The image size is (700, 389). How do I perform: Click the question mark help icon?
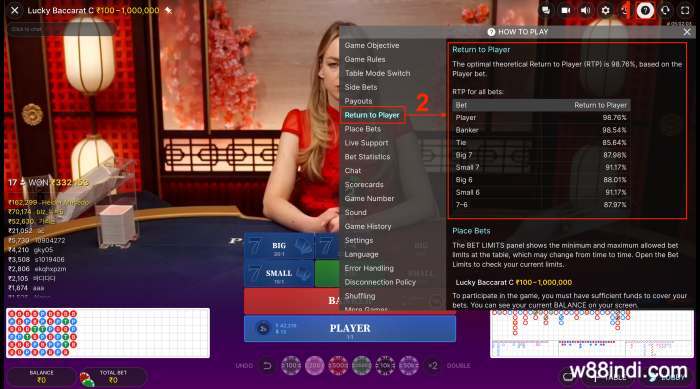(x=645, y=10)
